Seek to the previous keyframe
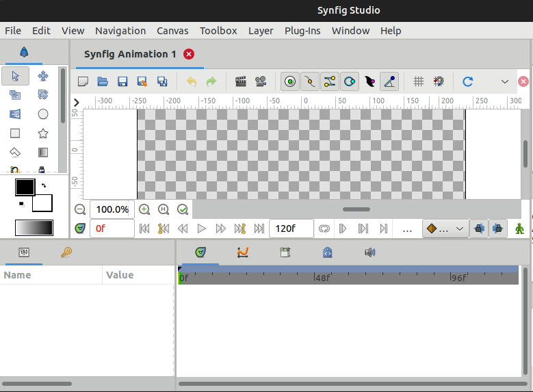This screenshot has width=533, height=392. point(164,228)
